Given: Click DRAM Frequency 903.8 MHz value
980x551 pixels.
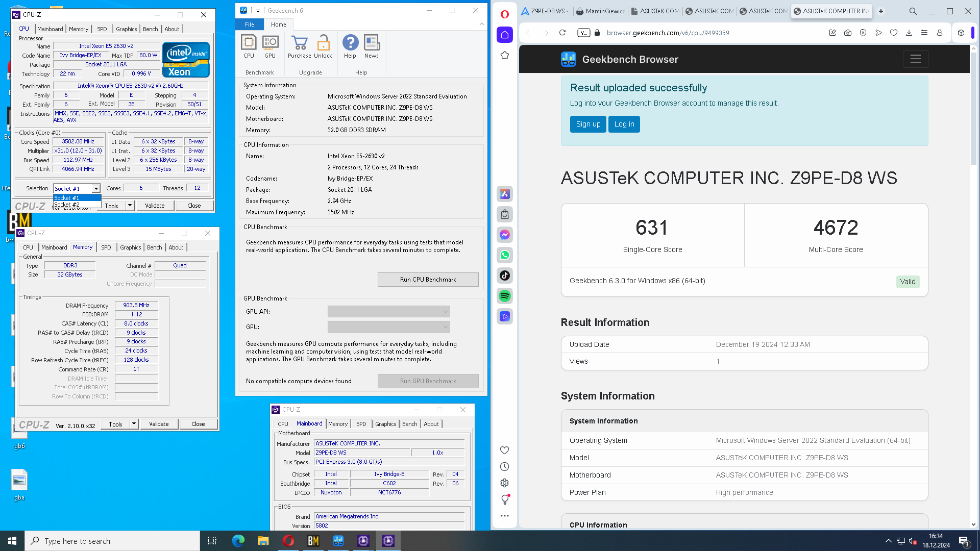Looking at the screenshot, I should click(136, 305).
